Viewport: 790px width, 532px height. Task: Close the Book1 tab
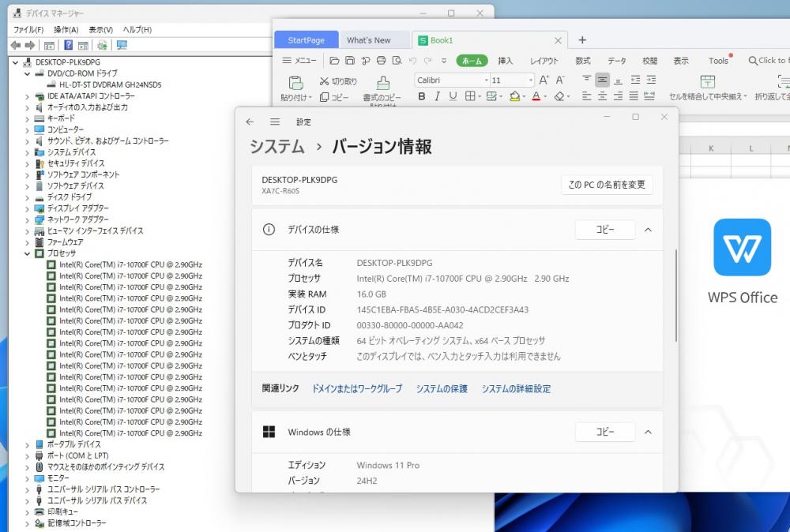pos(558,40)
